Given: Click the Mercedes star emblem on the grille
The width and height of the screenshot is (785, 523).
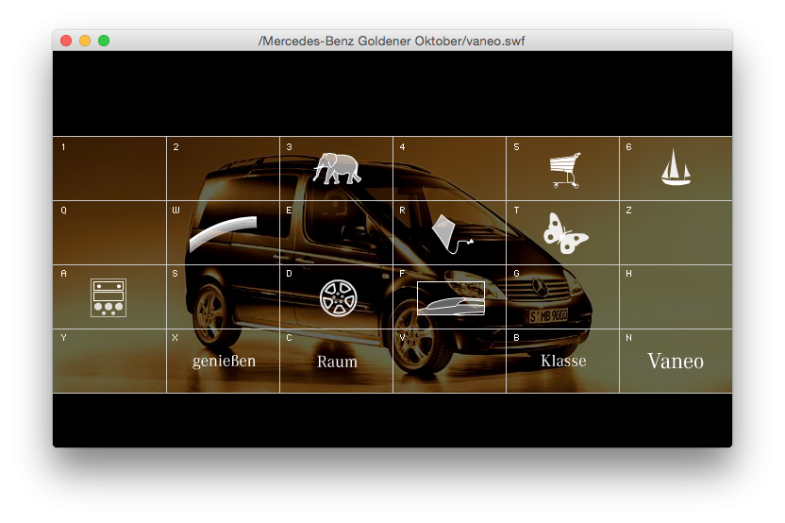Looking at the screenshot, I should click(x=539, y=287).
